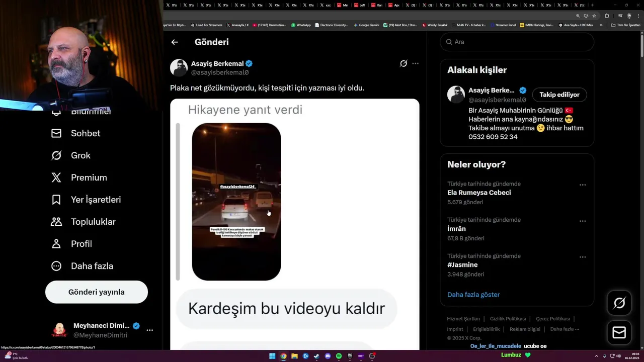Click into the Ara search field
Screen dimensions: 644x362
(517, 42)
